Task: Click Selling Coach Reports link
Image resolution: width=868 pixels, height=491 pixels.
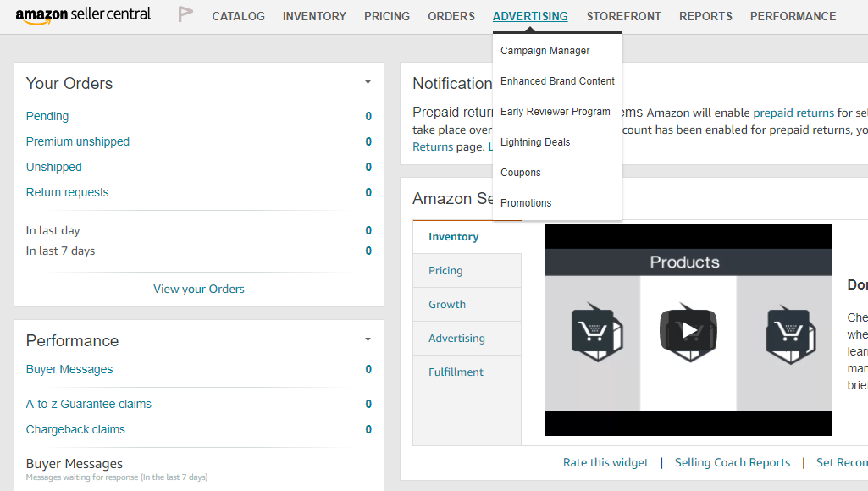Action: (733, 462)
